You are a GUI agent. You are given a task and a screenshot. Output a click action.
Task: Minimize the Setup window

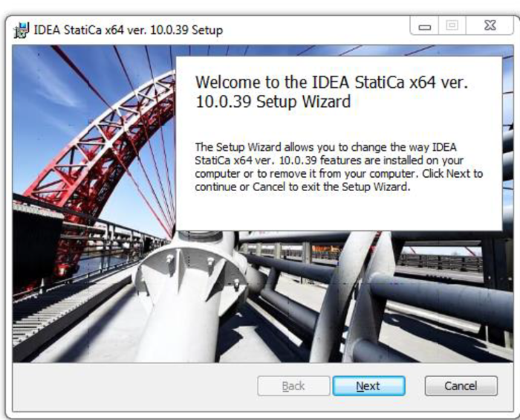pyautogui.click(x=424, y=27)
